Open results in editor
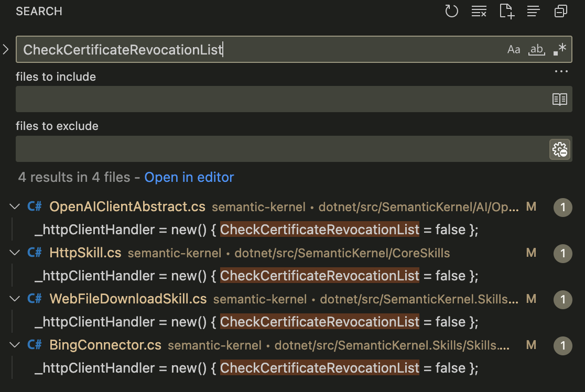The image size is (585, 392). pos(189,177)
